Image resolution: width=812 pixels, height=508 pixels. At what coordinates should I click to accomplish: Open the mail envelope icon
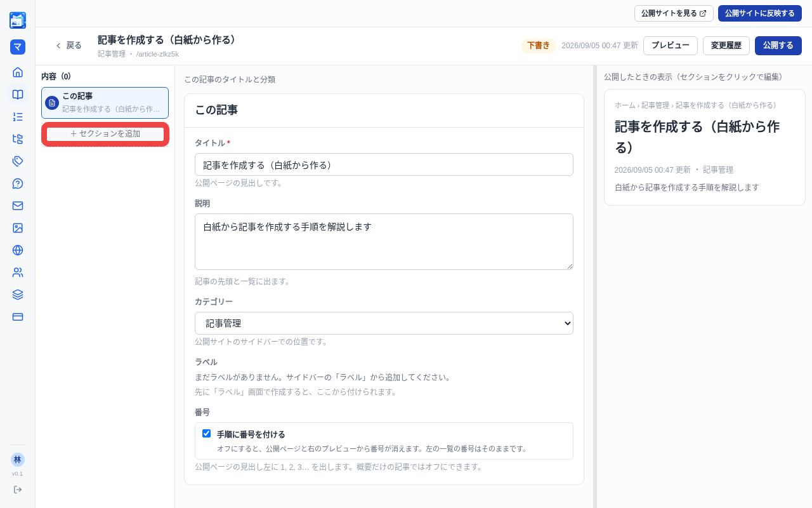(x=18, y=206)
